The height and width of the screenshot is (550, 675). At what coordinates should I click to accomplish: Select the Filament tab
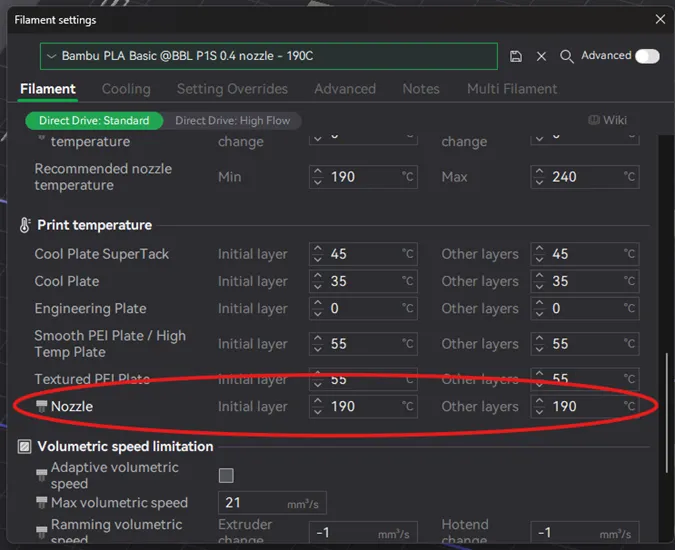(48, 89)
